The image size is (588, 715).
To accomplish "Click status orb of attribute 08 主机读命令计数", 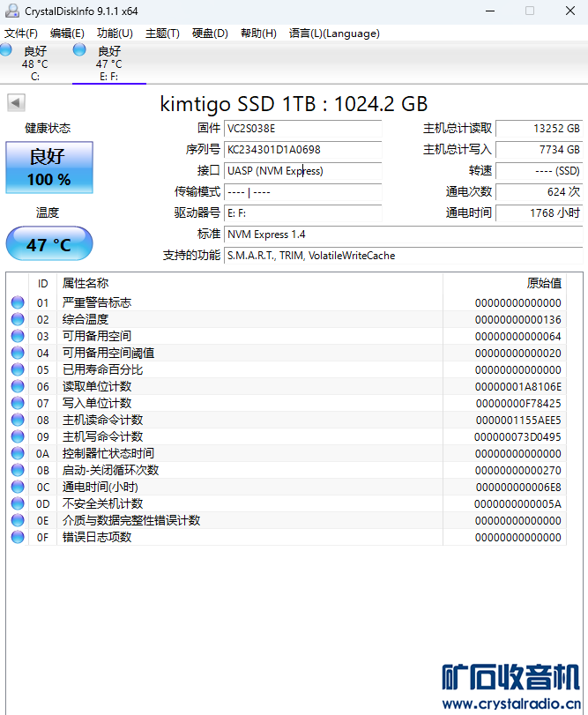I will click(x=18, y=420).
